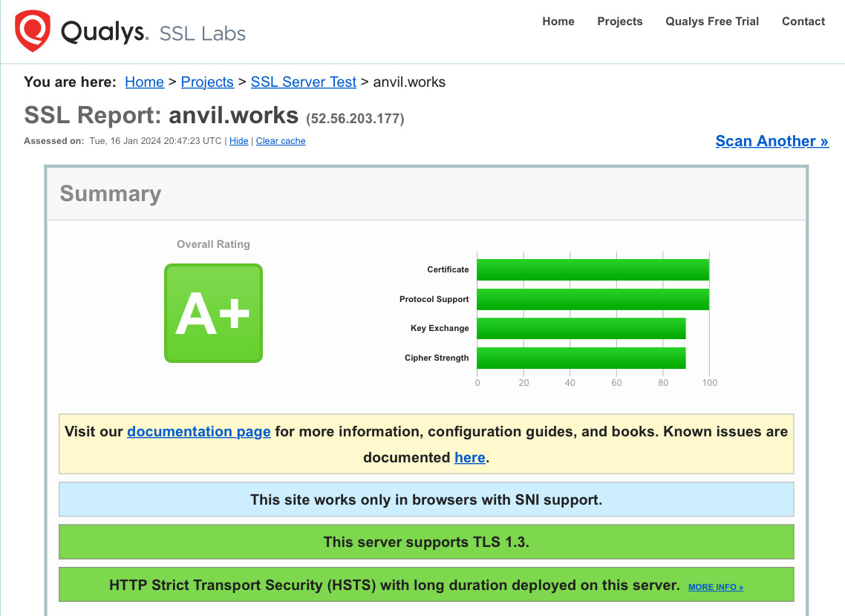Click the 'Overall Rating' label

pos(213,244)
